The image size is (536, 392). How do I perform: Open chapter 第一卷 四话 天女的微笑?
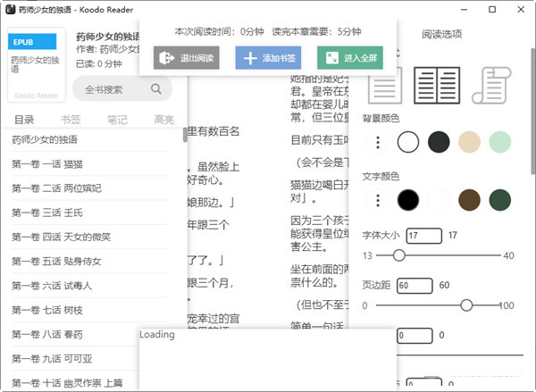coord(89,237)
